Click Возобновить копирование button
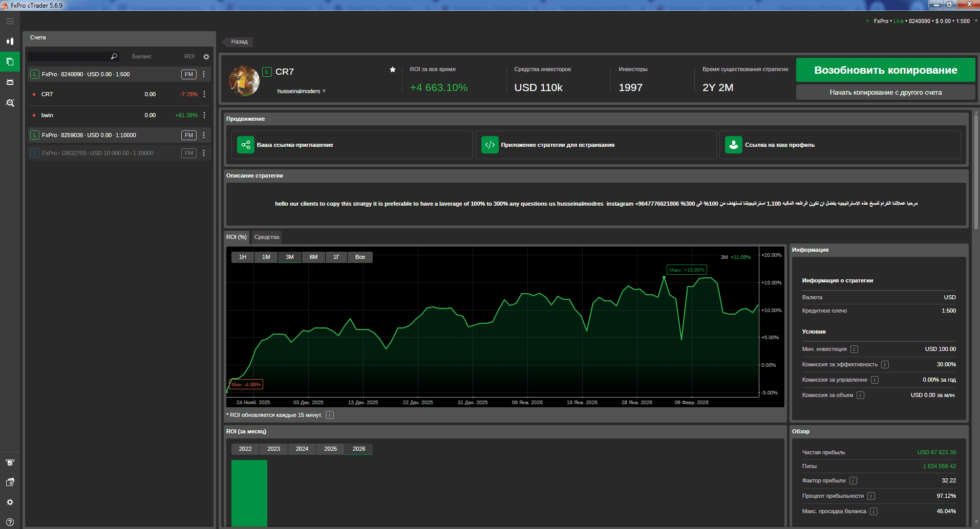The width and height of the screenshot is (980, 529). (x=886, y=70)
